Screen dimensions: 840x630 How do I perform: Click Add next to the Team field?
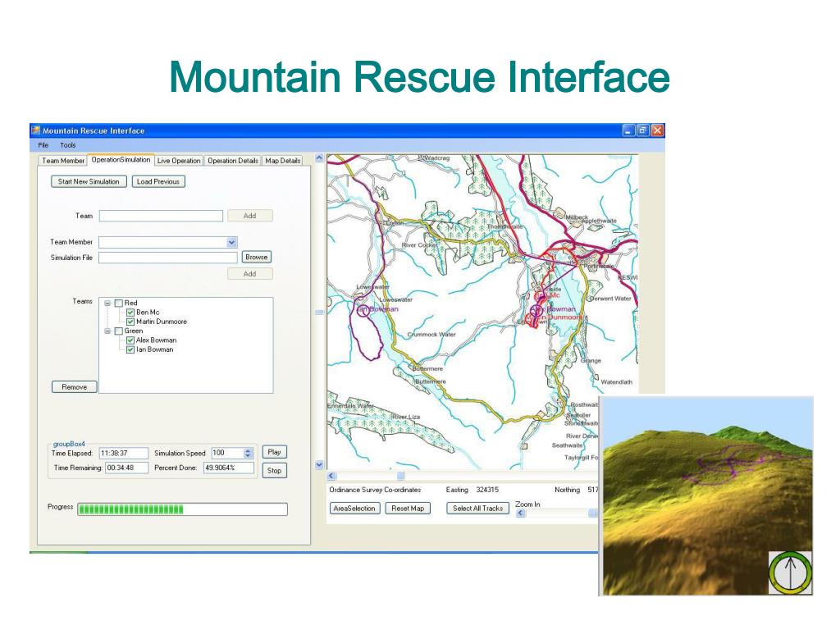(x=249, y=216)
